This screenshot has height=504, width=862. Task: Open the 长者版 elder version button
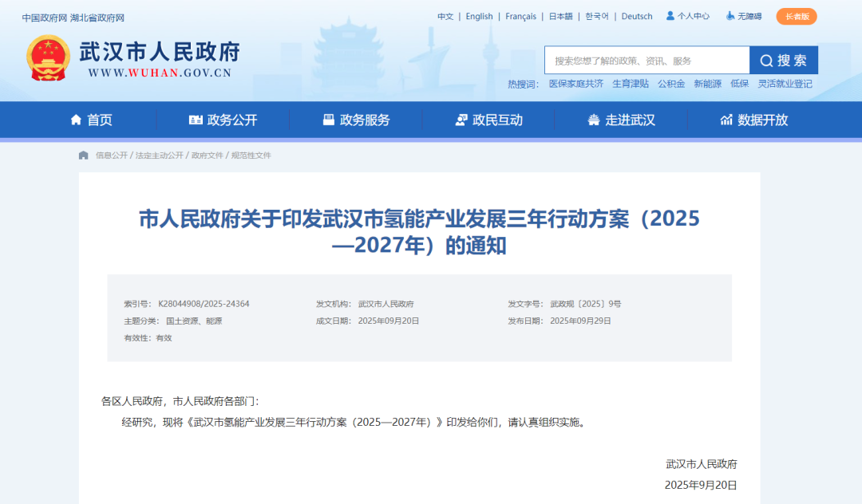click(796, 16)
